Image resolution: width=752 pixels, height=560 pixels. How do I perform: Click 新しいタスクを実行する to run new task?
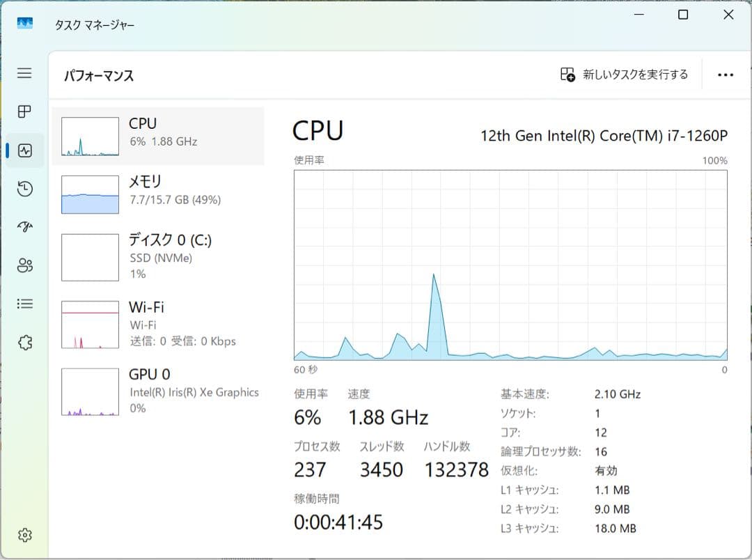(x=625, y=75)
